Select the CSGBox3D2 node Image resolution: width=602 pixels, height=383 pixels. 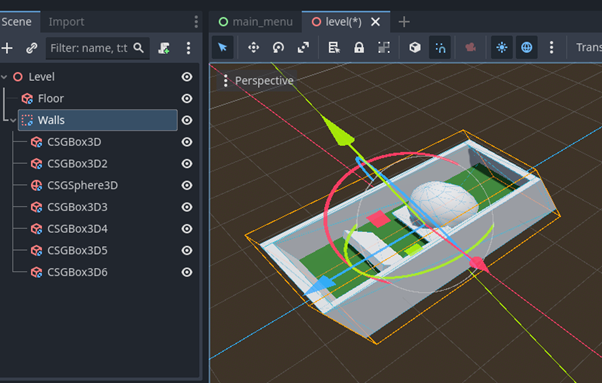coord(77,163)
